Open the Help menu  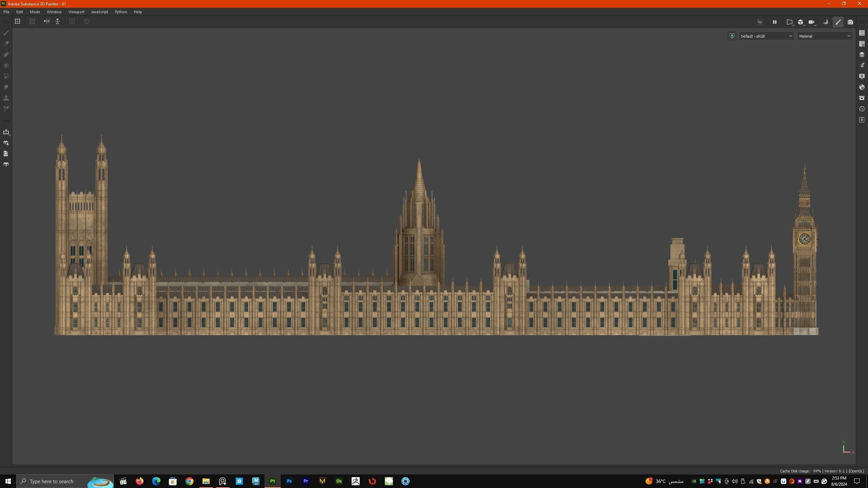(138, 12)
